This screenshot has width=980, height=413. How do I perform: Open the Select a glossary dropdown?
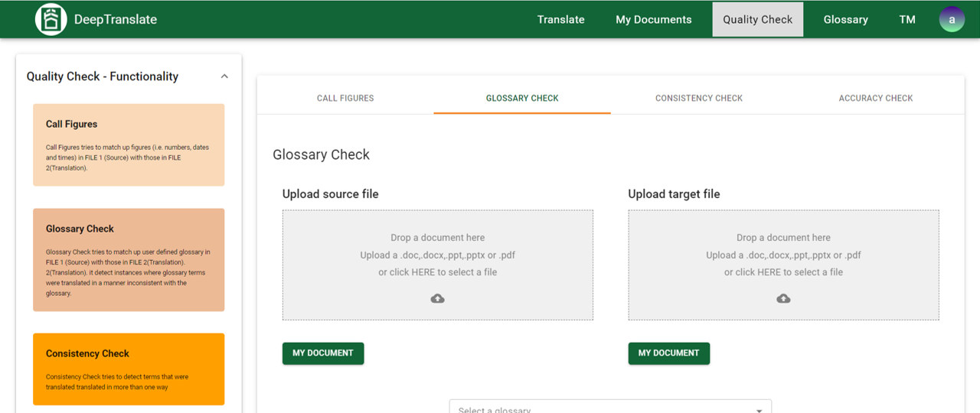(x=610, y=408)
